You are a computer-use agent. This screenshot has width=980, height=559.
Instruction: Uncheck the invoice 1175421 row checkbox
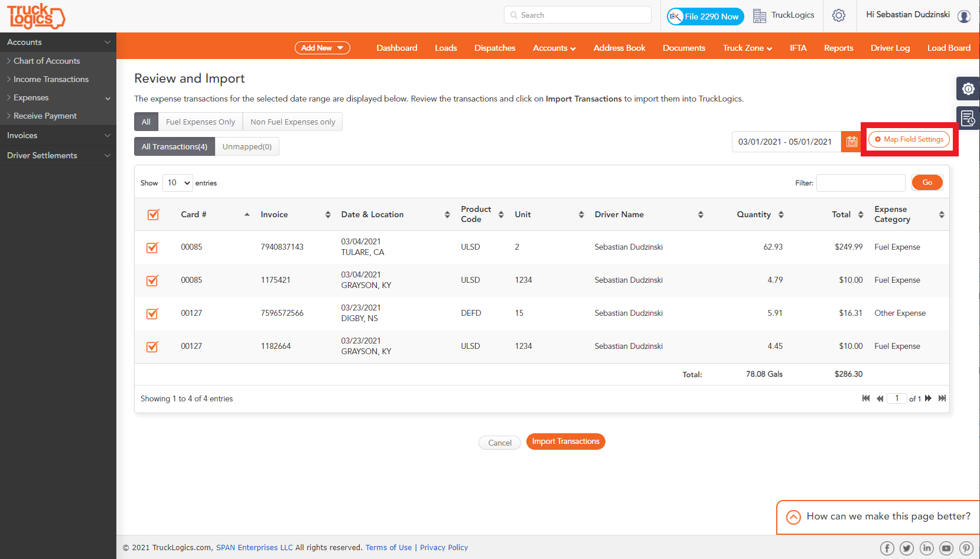click(152, 280)
